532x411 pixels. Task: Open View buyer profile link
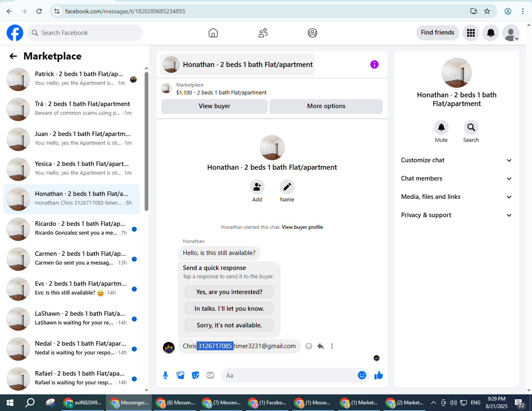coord(302,227)
